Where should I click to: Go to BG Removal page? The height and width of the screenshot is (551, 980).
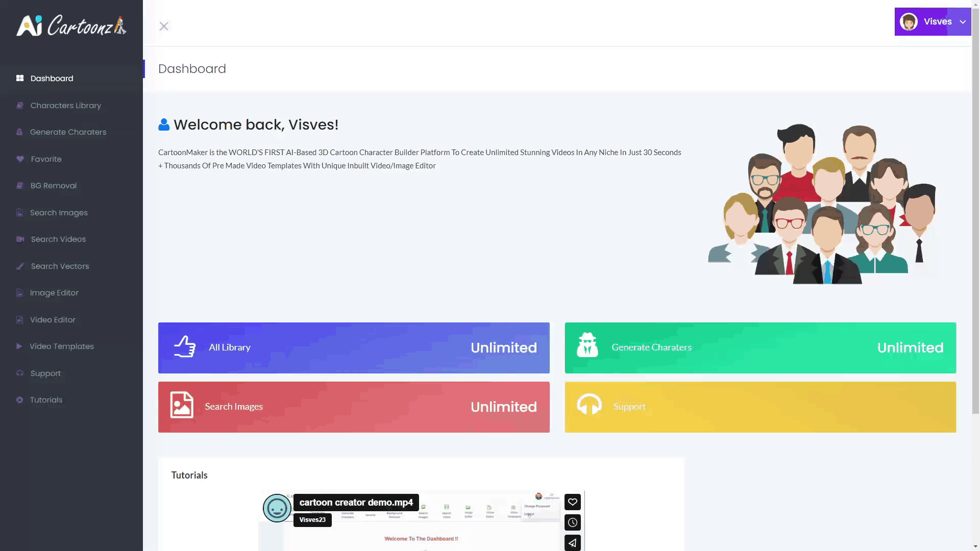(x=53, y=186)
